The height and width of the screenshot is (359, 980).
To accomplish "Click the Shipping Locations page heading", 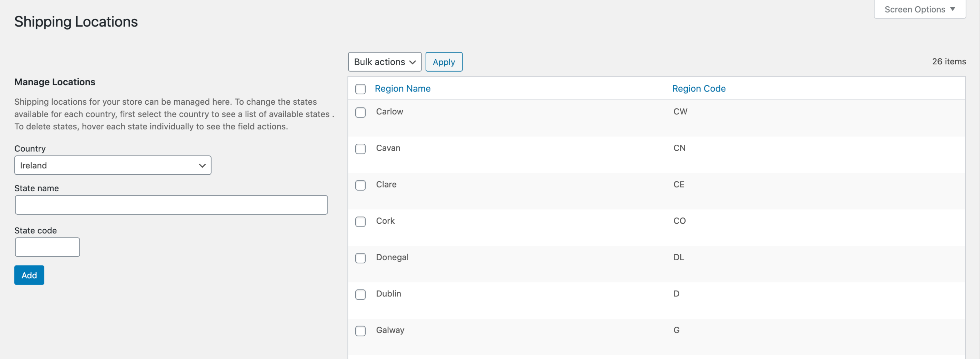I will pyautogui.click(x=76, y=22).
